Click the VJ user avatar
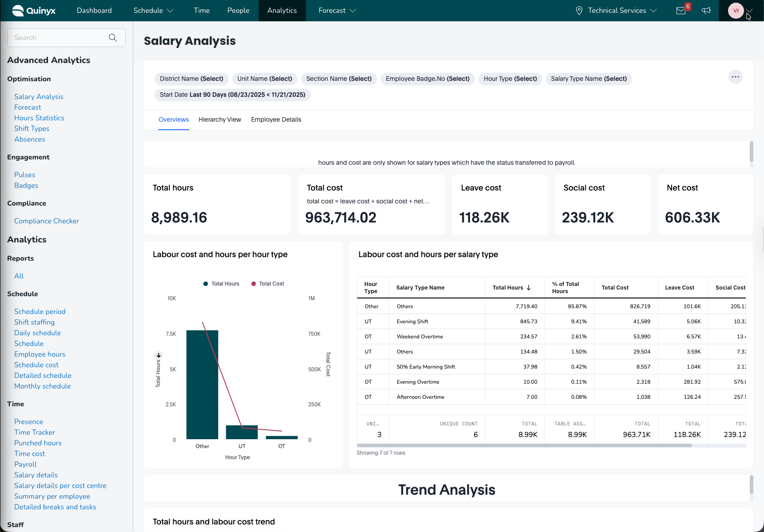This screenshot has height=532, width=764. click(x=736, y=11)
